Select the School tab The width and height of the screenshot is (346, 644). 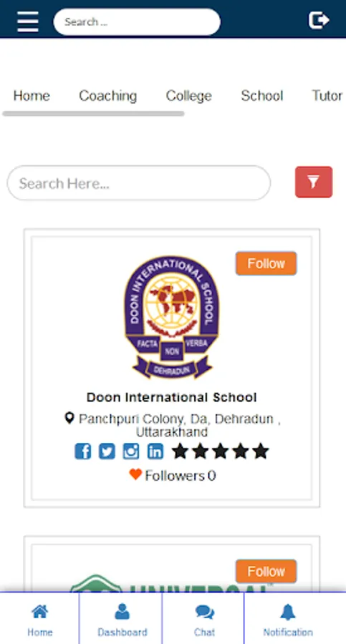pyautogui.click(x=262, y=96)
